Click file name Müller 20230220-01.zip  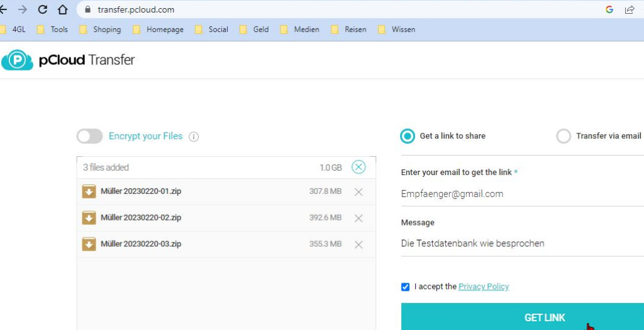(x=141, y=191)
